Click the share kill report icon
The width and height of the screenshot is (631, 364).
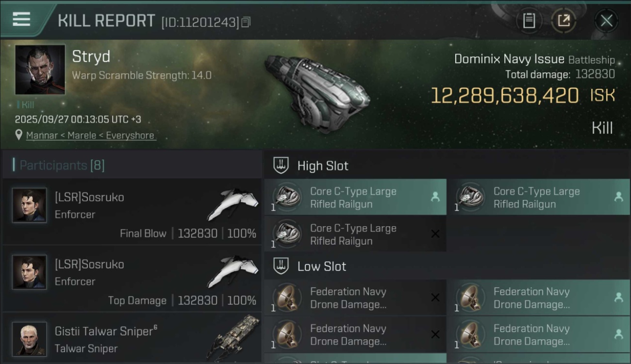(x=564, y=20)
